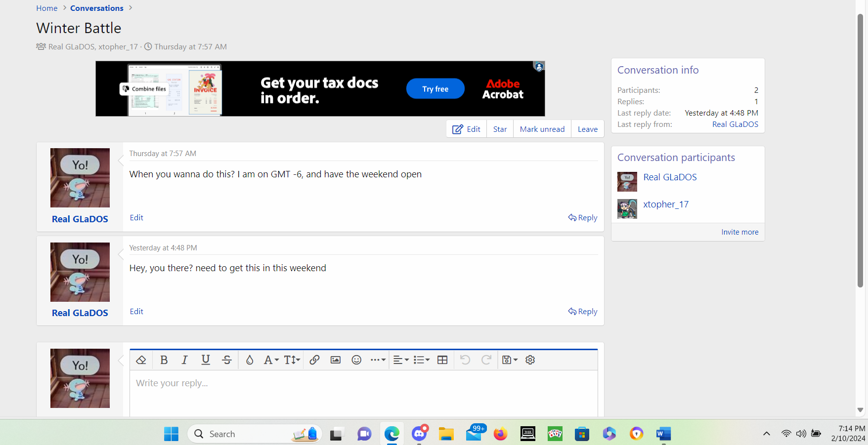Image resolution: width=868 pixels, height=445 pixels.
Task: Click the message timestamp 'Thursday at 7:57 AM'
Action: pos(163,154)
